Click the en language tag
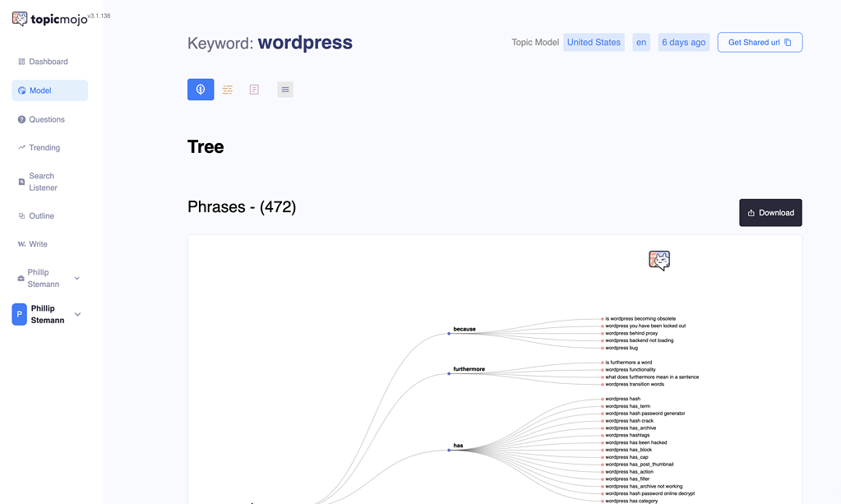The width and height of the screenshot is (841, 504). coord(641,43)
